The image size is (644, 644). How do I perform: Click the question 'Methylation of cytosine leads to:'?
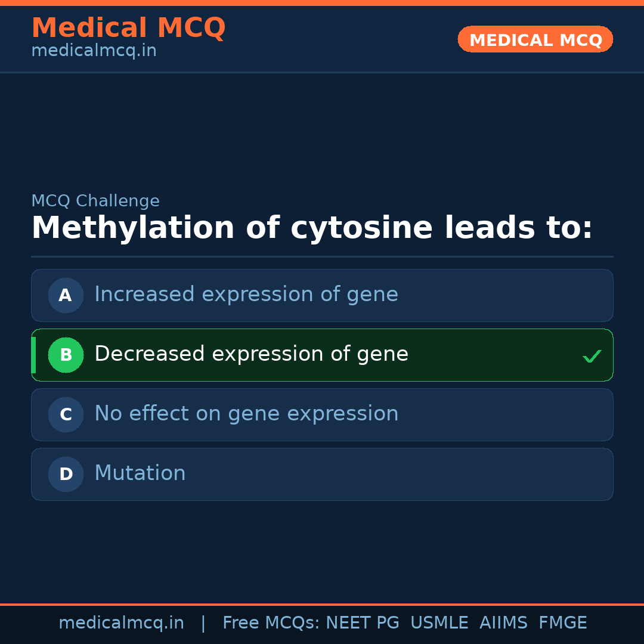pyautogui.click(x=312, y=228)
